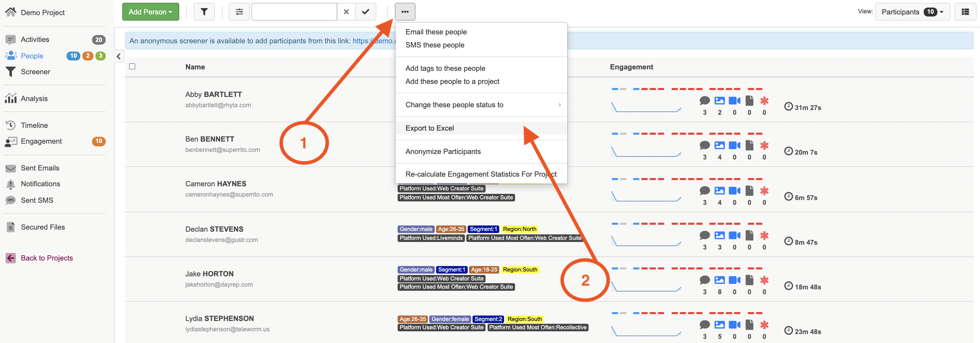Expand Change these people status to submenu
Screen dimensions: 980x343
[481, 105]
